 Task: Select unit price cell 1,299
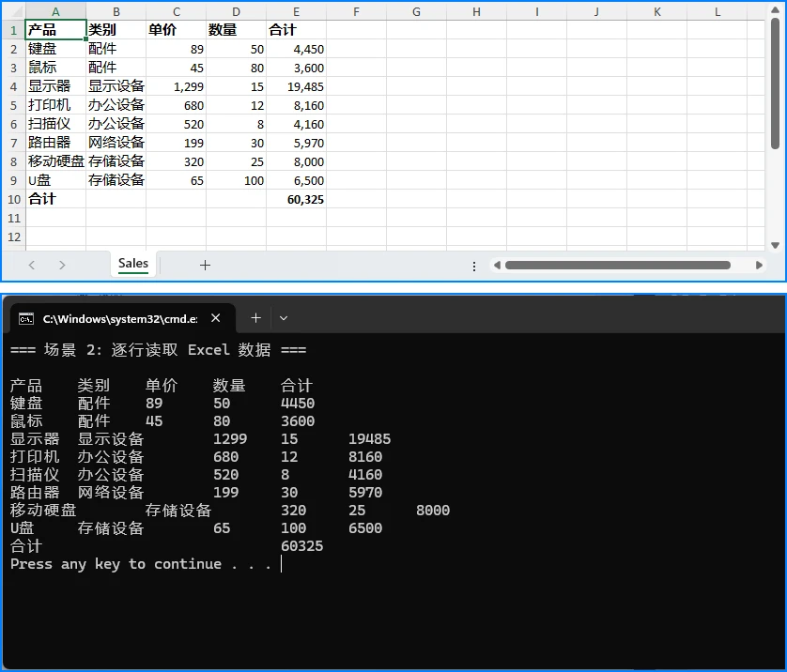click(177, 86)
